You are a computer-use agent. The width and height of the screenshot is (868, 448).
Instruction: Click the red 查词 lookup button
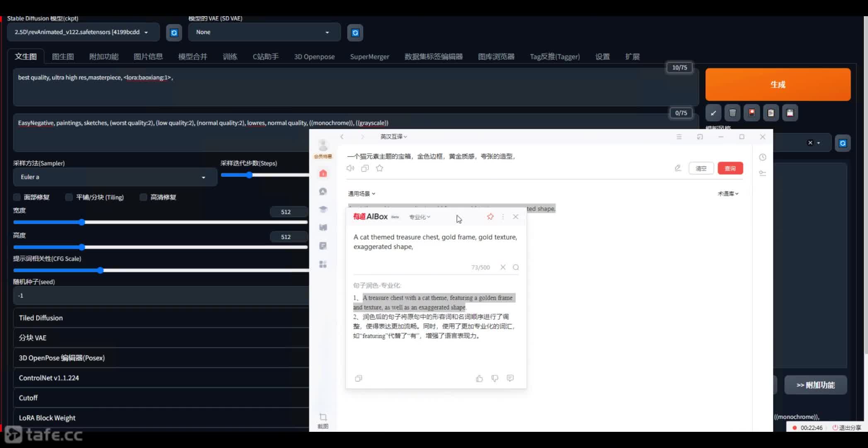pyautogui.click(x=730, y=168)
